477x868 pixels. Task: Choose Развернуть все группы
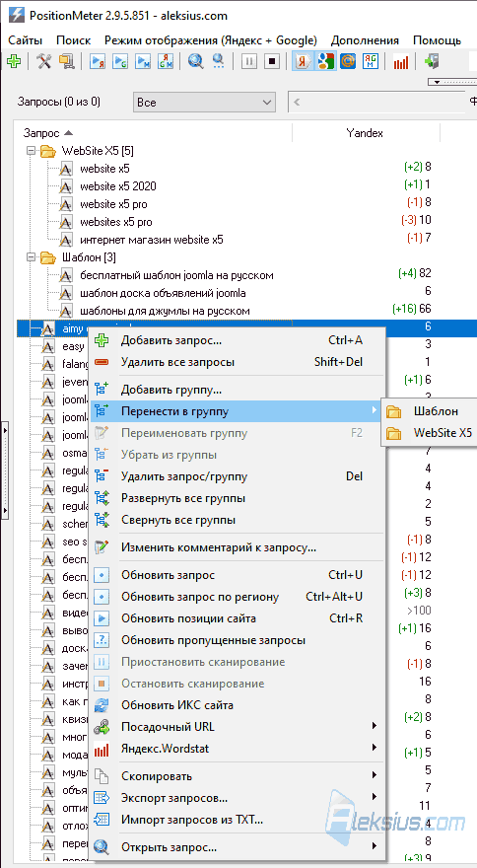coord(238,498)
